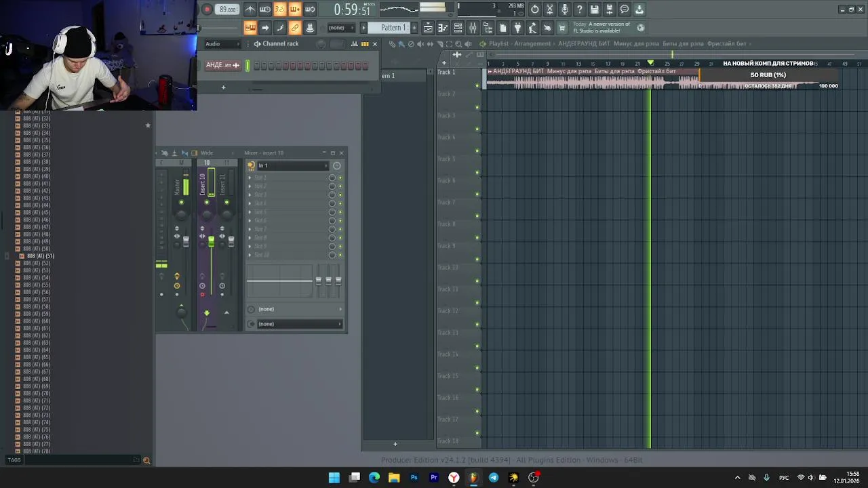Toggle the link-to-controller chain icon
Screen dimensions: 868x488
coord(295,28)
